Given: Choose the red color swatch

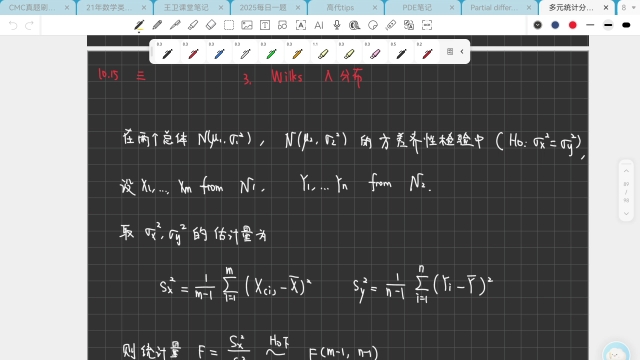Looking at the screenshot, I should point(573,25).
